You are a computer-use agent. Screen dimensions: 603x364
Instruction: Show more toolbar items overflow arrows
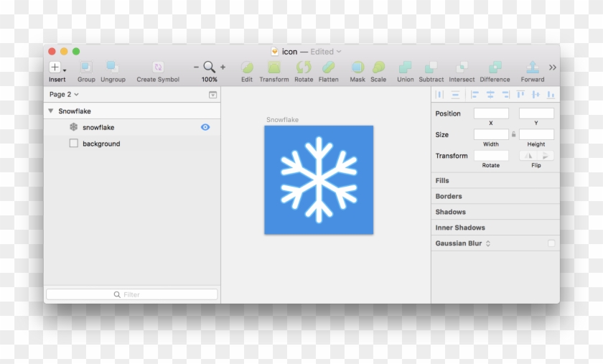point(553,67)
